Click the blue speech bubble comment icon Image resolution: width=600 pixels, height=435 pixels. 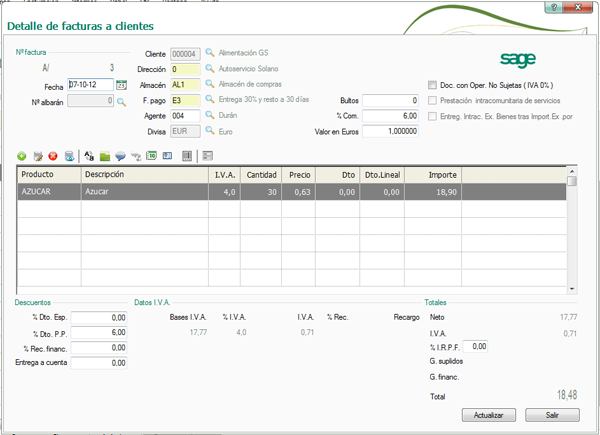click(120, 156)
